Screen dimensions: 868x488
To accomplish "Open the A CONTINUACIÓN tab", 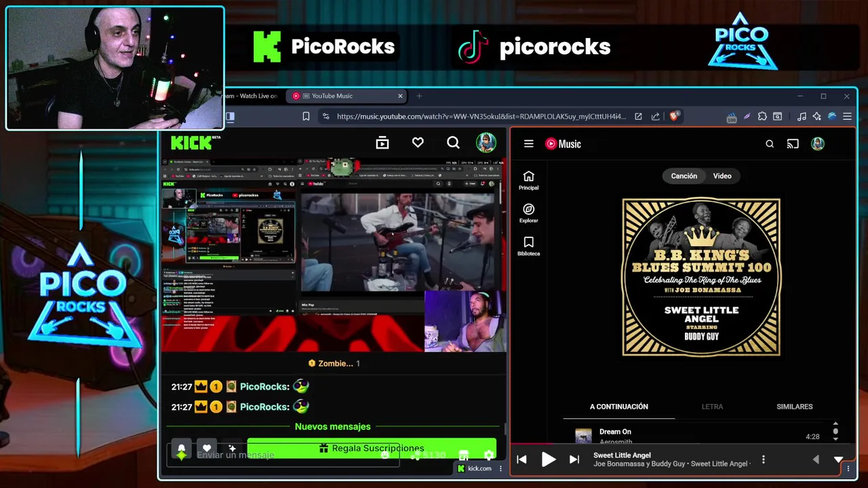I will coord(619,407).
